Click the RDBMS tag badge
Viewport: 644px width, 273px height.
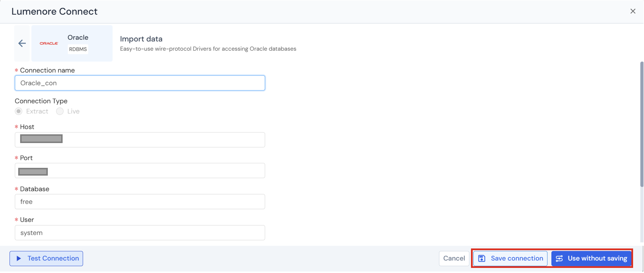pyautogui.click(x=78, y=49)
